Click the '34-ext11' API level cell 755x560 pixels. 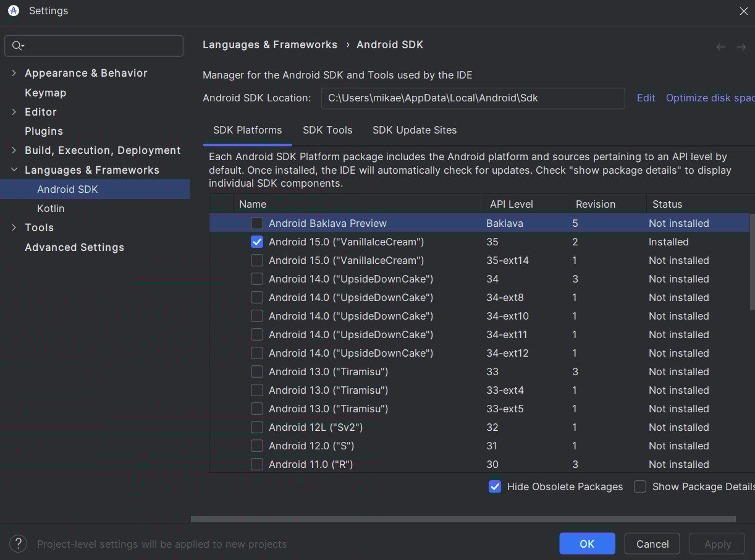point(507,334)
